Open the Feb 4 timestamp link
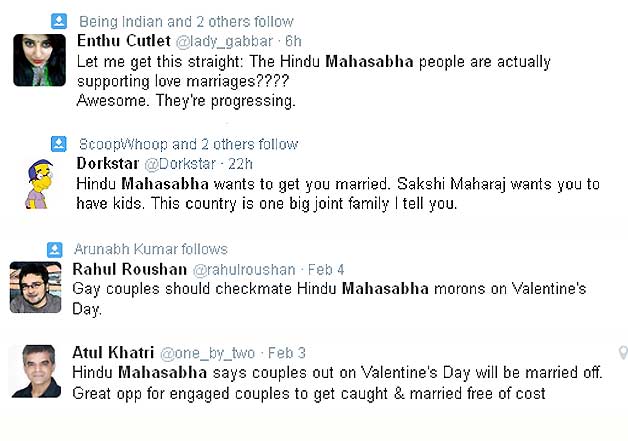The width and height of the screenshot is (628, 441). [326, 270]
